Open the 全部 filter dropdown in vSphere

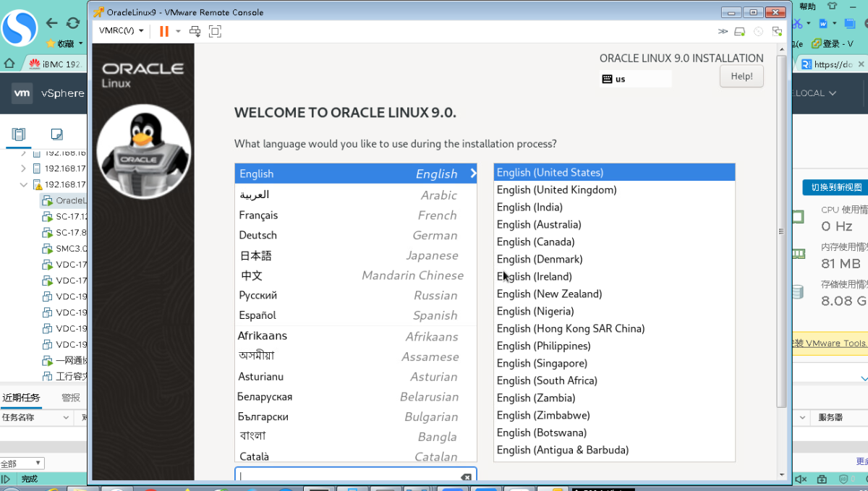click(22, 464)
